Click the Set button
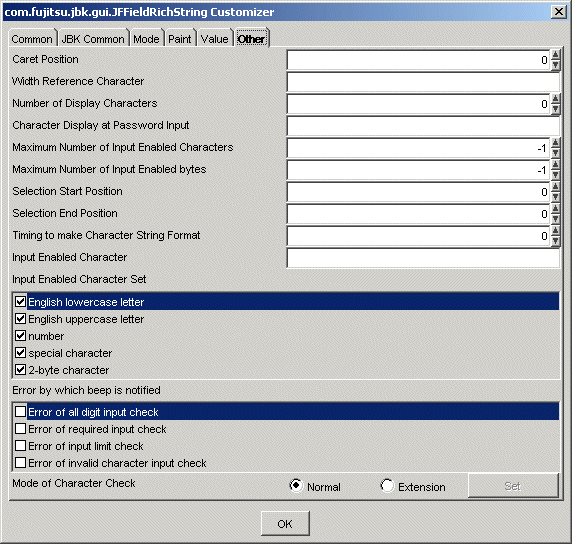This screenshot has width=572, height=544. [x=513, y=486]
